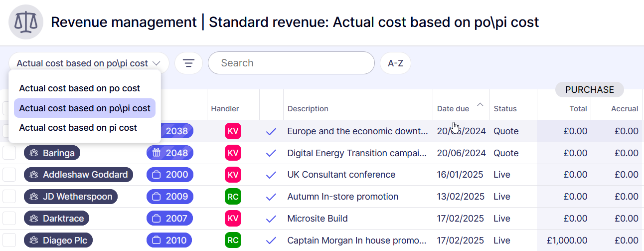
Task: Click the A-Z sort button
Action: pos(395,63)
